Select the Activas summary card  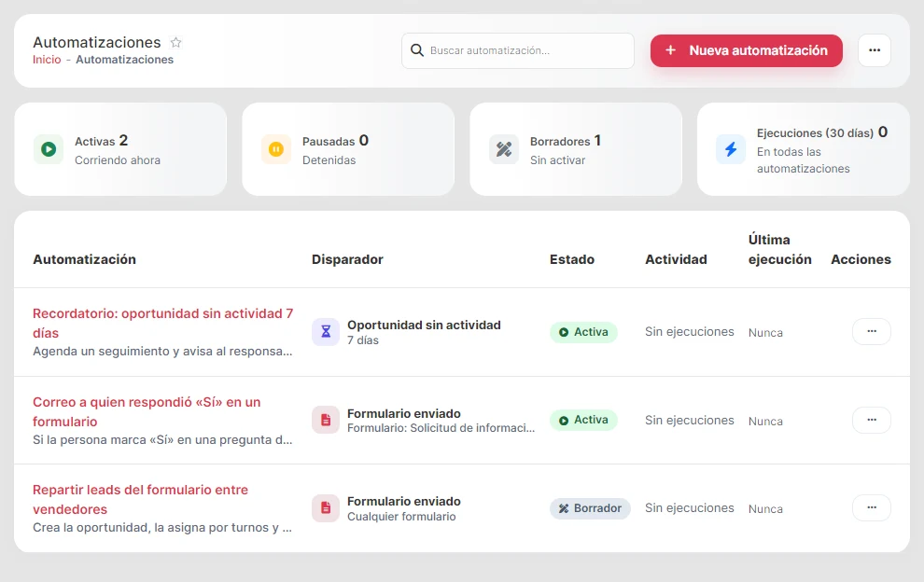coord(120,149)
